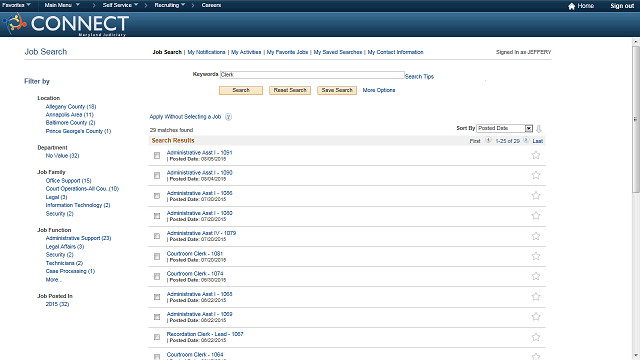The height and width of the screenshot is (360, 640).
Task: Favorite the Administrative Asst I - 1091 star
Action: (x=536, y=155)
